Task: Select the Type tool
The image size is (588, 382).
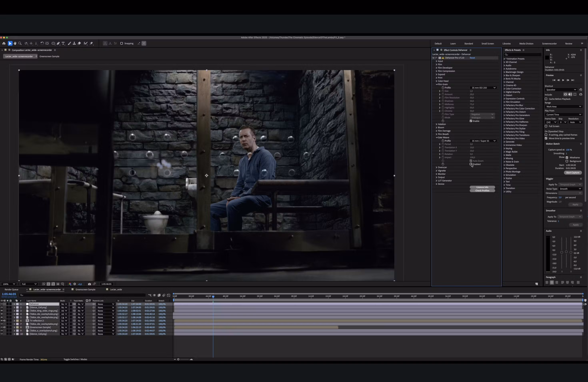Action: coord(63,43)
